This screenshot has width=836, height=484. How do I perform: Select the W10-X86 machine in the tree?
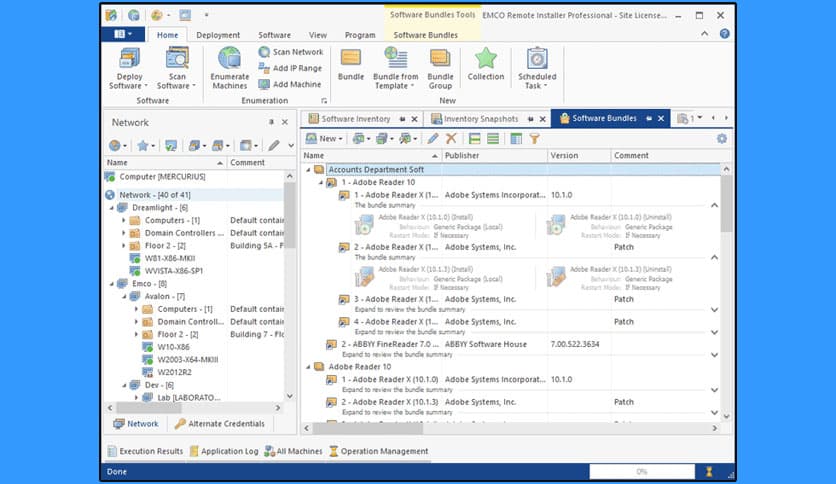pyautogui.click(x=173, y=347)
